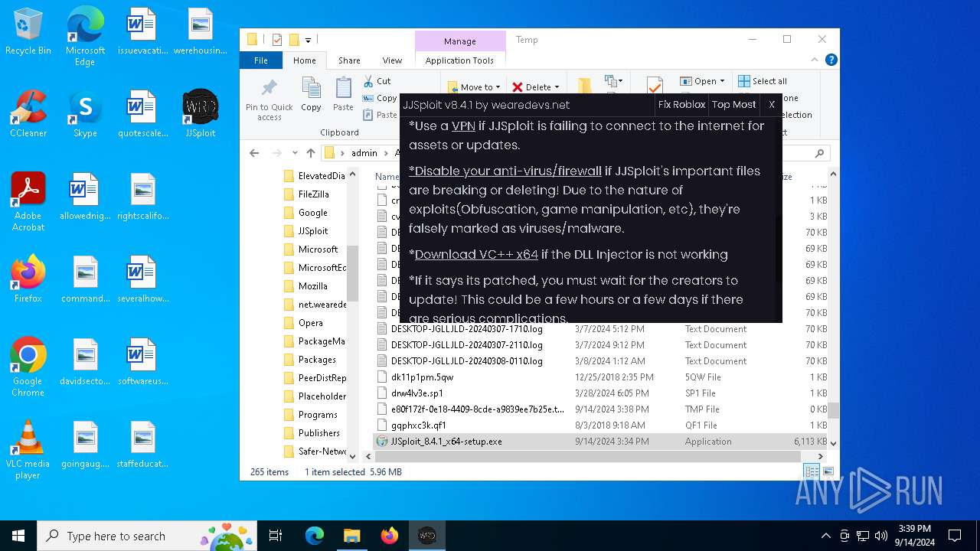This screenshot has width=980, height=551.
Task: Open CCleaner desktop shortcut
Action: 28,115
